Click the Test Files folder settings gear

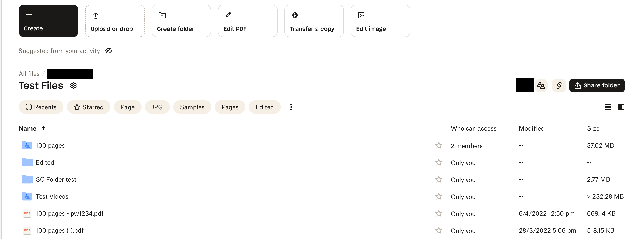coord(73,86)
